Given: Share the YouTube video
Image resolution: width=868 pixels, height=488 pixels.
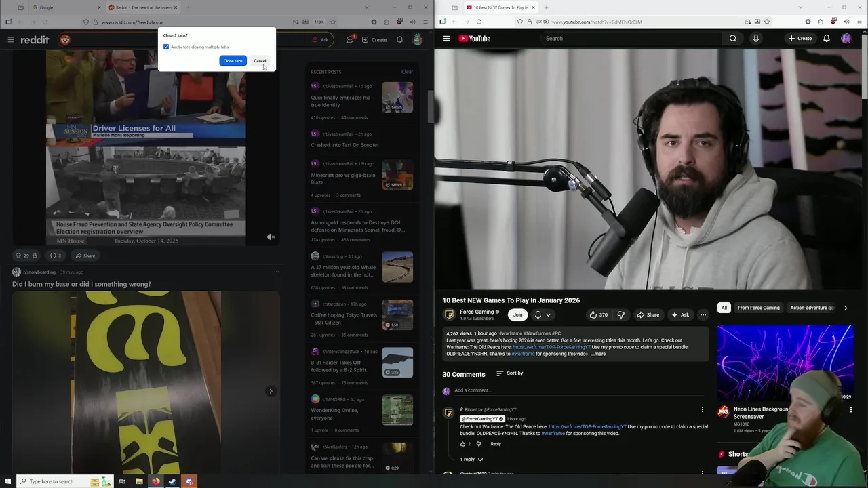Looking at the screenshot, I should point(648,314).
